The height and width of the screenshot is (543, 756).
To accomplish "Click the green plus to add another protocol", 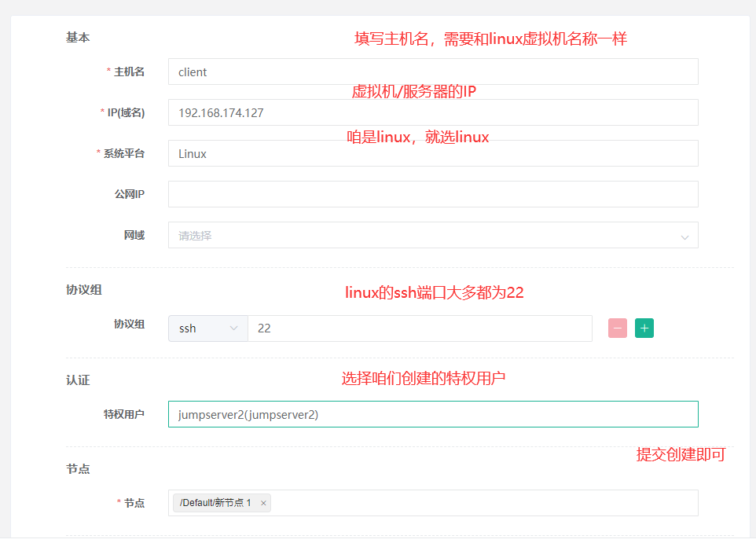I will pyautogui.click(x=644, y=328).
